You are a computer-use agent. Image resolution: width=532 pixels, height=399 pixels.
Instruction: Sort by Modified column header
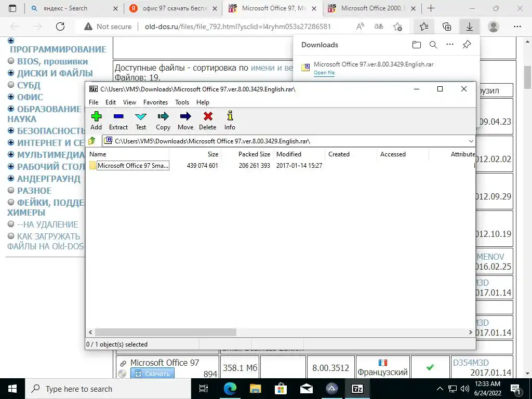click(289, 154)
